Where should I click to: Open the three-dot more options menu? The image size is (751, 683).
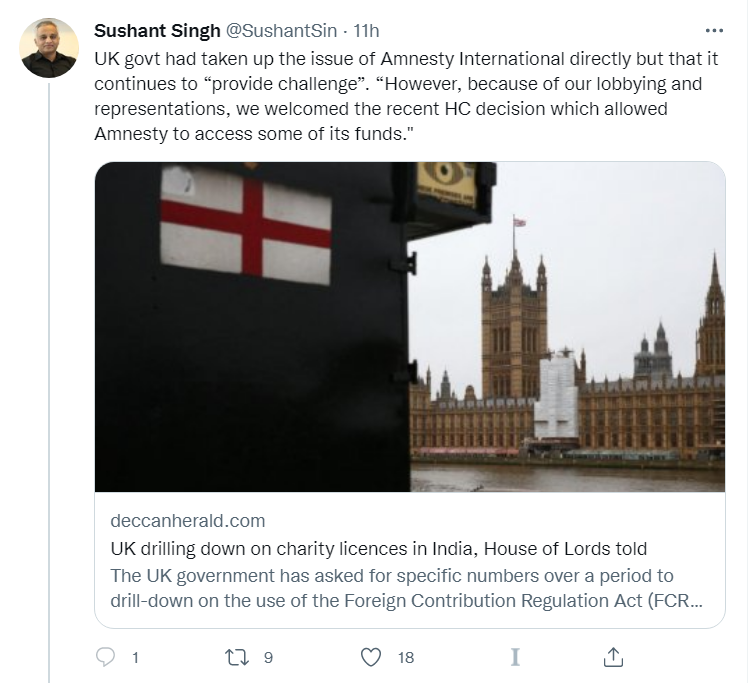[x=714, y=31]
